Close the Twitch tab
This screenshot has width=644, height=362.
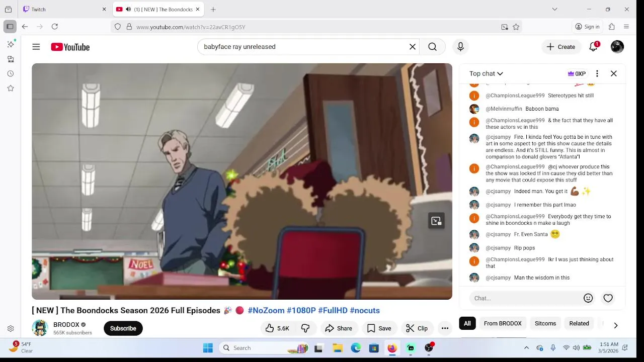(x=104, y=9)
